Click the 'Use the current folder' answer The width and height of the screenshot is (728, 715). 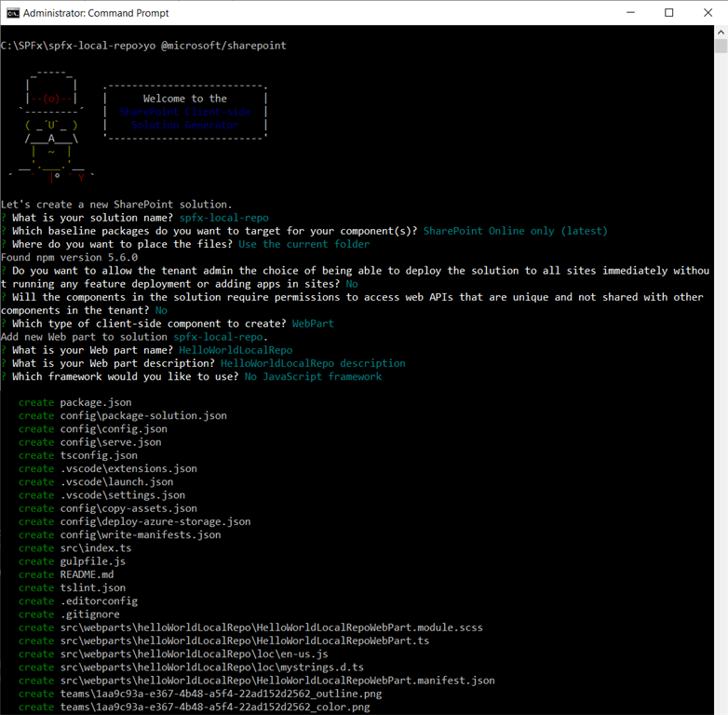click(x=303, y=244)
